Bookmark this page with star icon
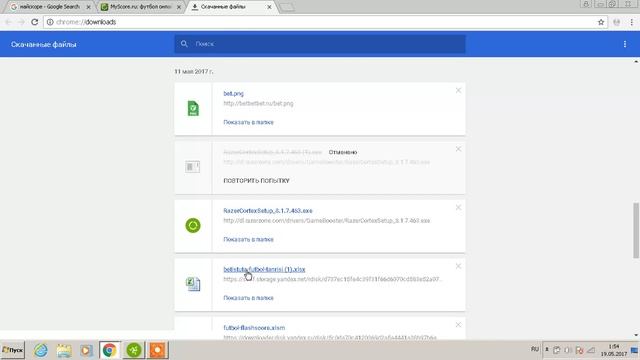Viewport: 640px width, 360px height. pos(601,22)
